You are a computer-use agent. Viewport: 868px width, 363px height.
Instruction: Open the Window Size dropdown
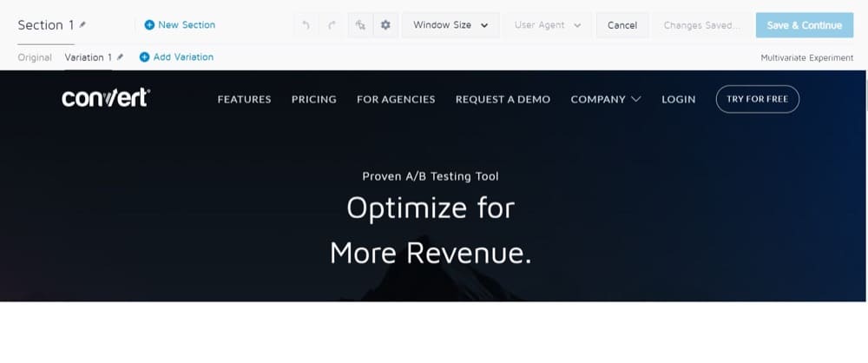[450, 25]
